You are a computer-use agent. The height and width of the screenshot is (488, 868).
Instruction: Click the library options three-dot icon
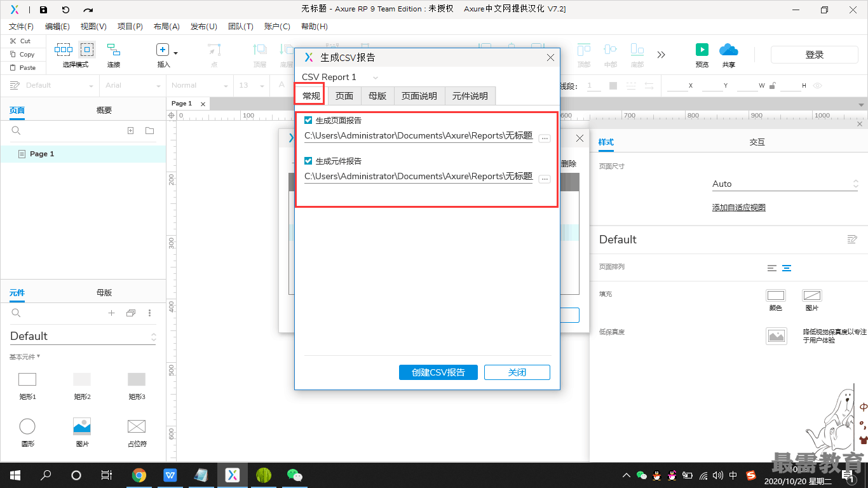click(x=150, y=313)
